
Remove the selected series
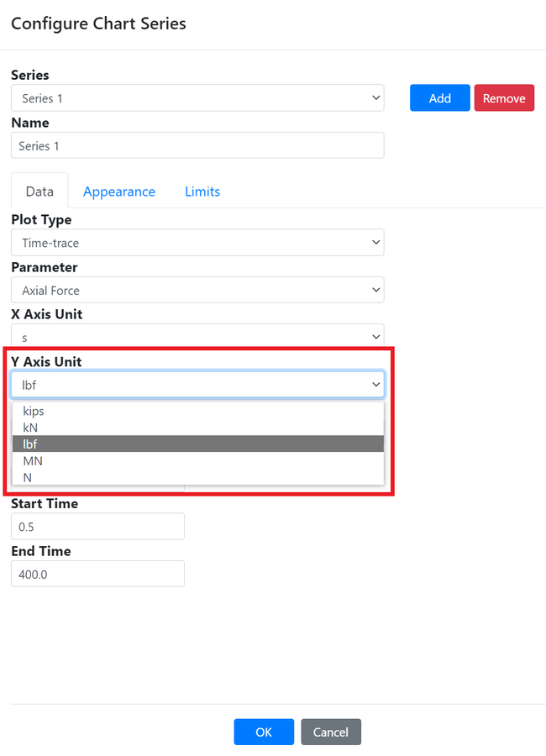pyautogui.click(x=504, y=98)
